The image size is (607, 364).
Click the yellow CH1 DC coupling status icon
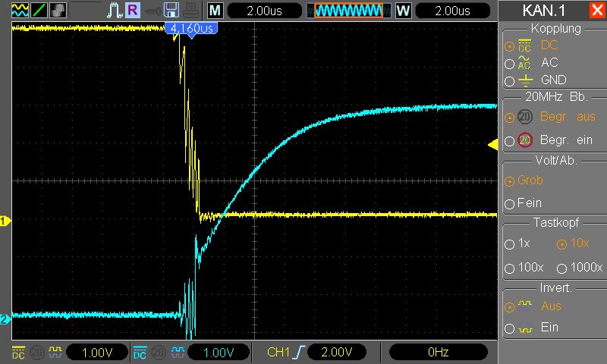tap(18, 352)
